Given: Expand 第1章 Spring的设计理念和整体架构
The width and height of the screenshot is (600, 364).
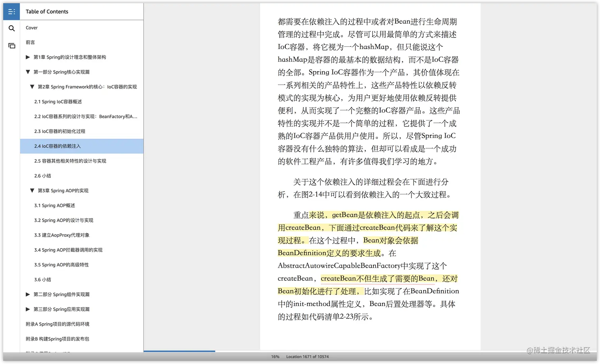Looking at the screenshot, I should 28,57.
